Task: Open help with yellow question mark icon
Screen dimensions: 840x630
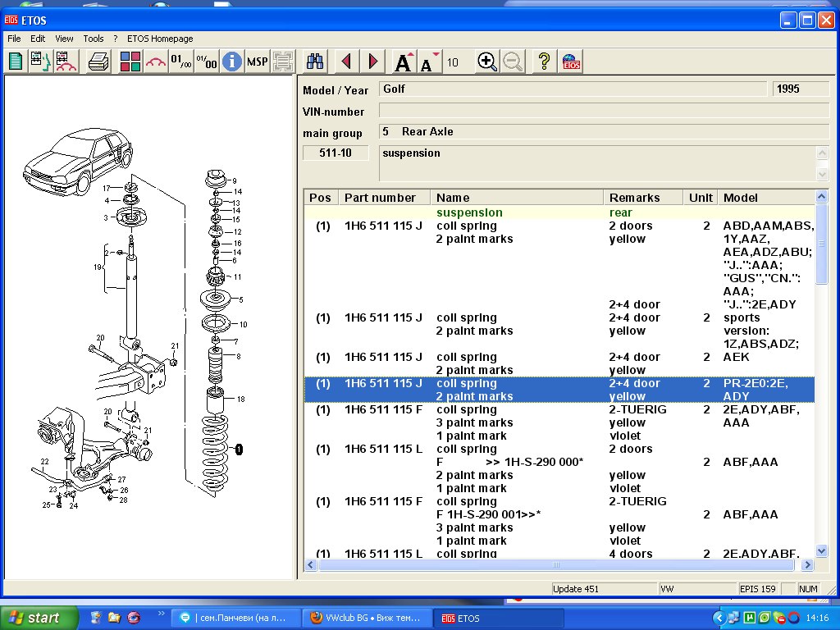Action: (543, 62)
